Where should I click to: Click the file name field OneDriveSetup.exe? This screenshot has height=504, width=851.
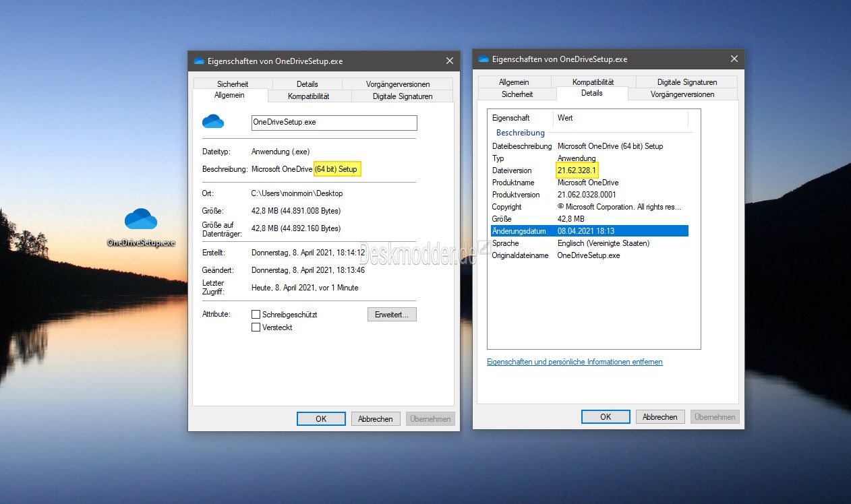point(334,123)
